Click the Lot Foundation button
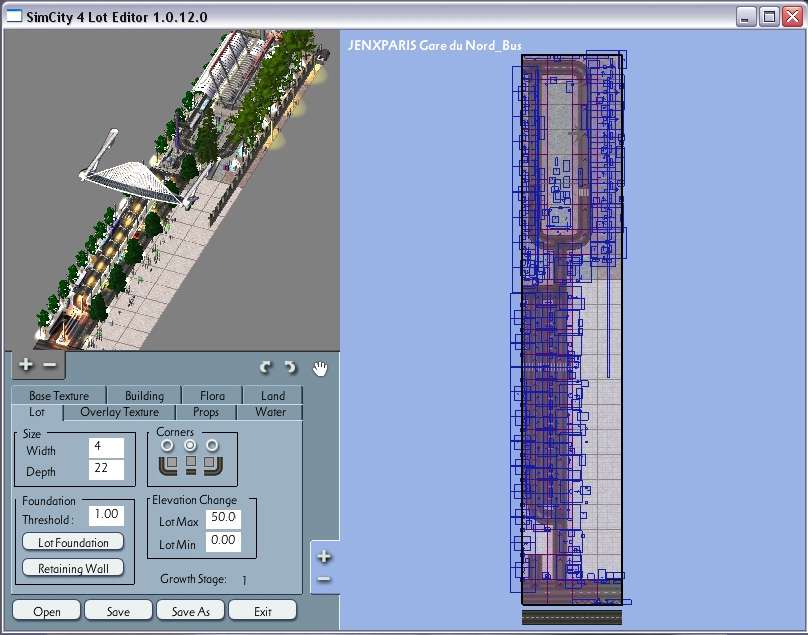 point(73,542)
